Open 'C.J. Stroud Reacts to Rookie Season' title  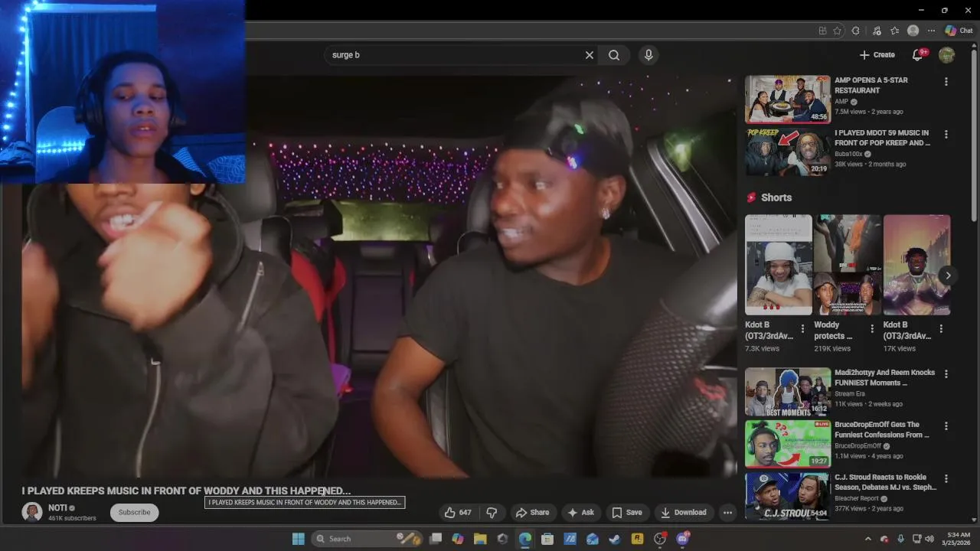point(885,482)
